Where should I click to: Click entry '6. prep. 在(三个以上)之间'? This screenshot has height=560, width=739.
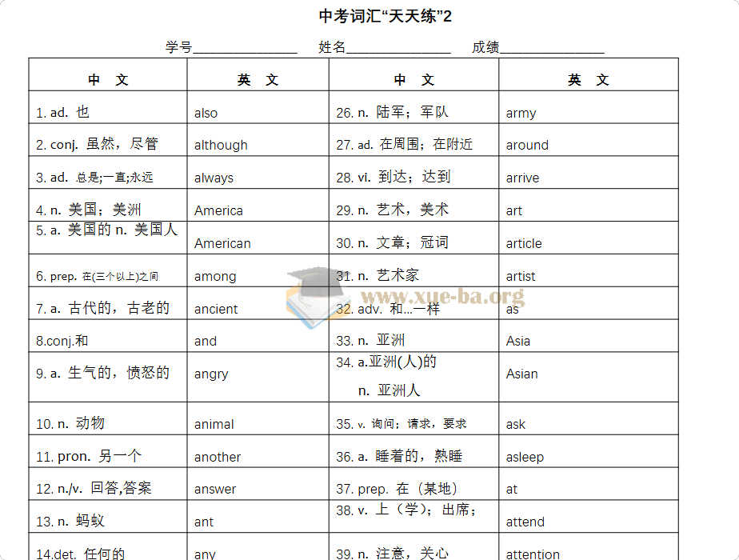tap(97, 276)
